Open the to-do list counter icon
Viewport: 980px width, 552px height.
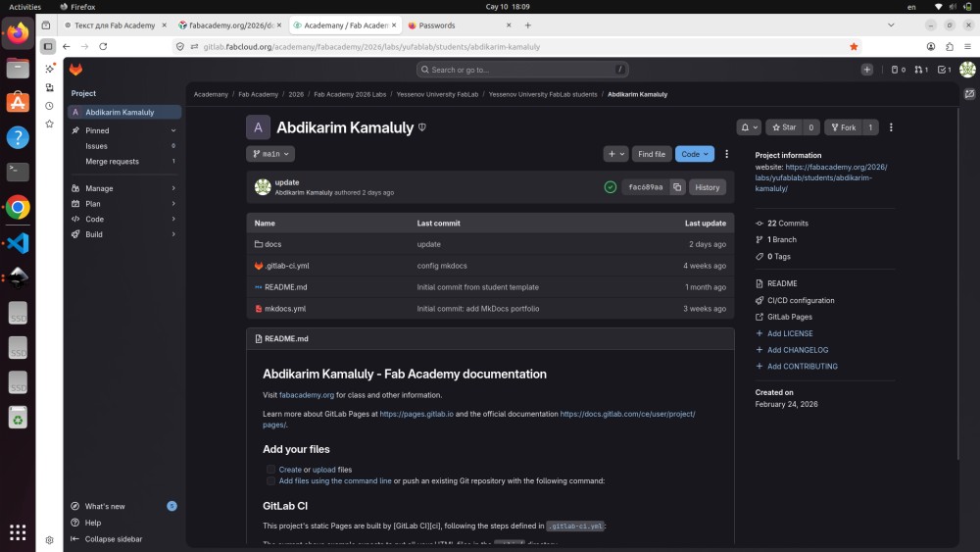point(943,70)
